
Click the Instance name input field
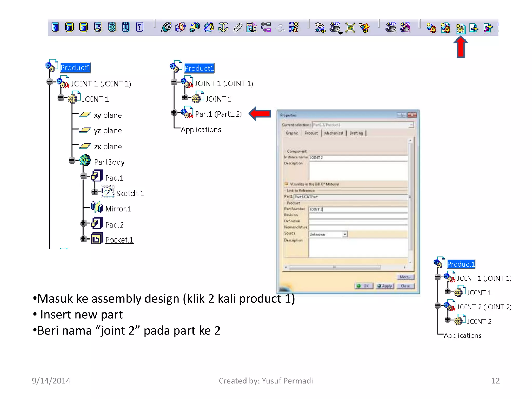(358, 158)
